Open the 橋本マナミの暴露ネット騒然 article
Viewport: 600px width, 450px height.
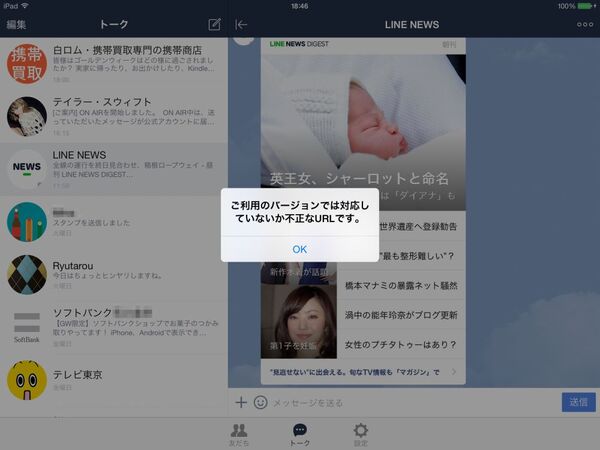coord(401,285)
